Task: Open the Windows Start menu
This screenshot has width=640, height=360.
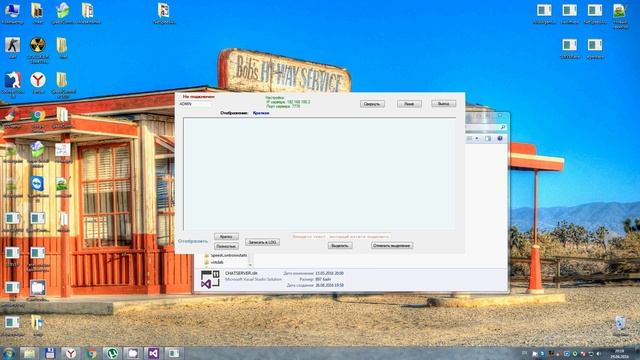Action: (9, 353)
